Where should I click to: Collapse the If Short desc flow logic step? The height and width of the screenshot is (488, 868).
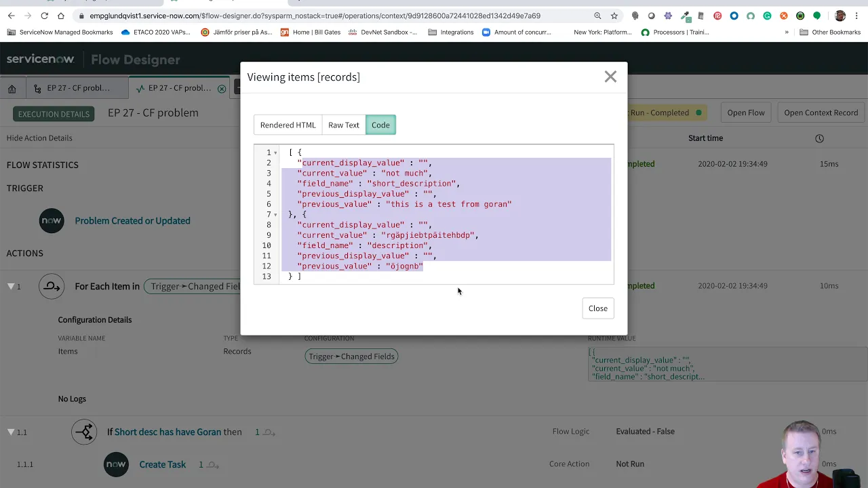11,432
